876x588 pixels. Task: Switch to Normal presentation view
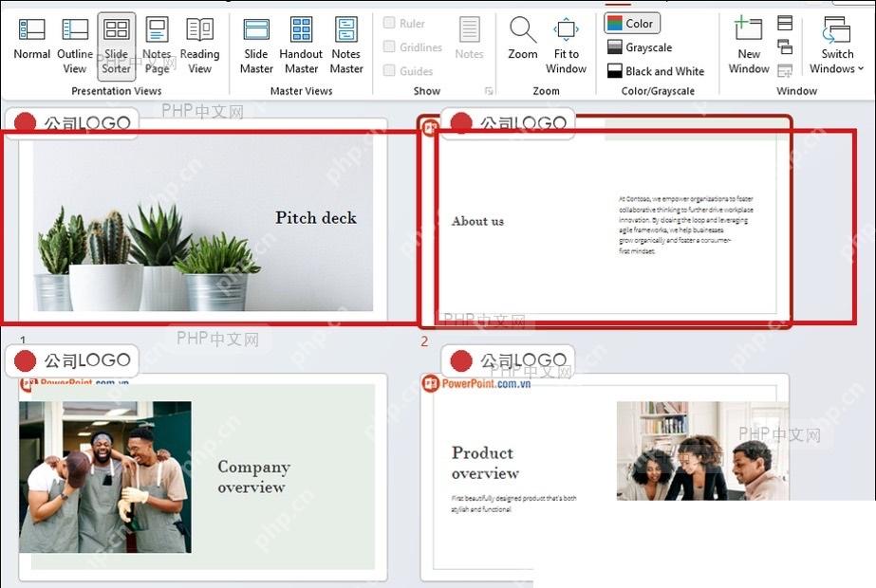(32, 40)
